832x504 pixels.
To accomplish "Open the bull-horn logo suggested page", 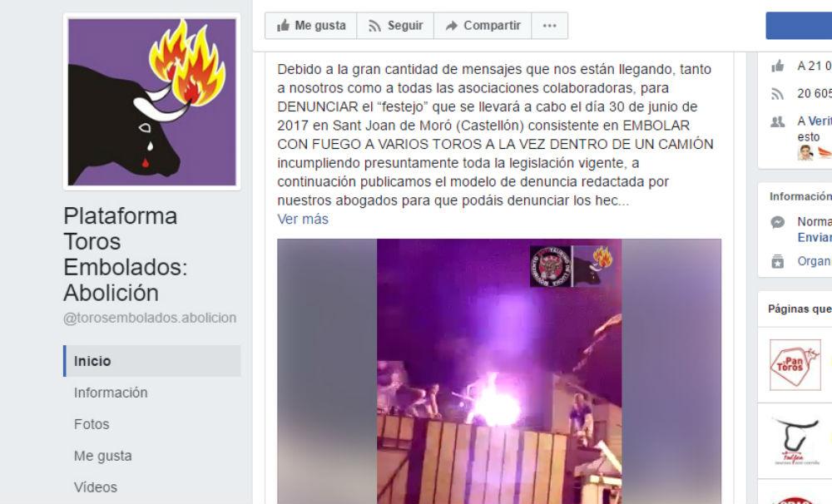I will point(795,440).
